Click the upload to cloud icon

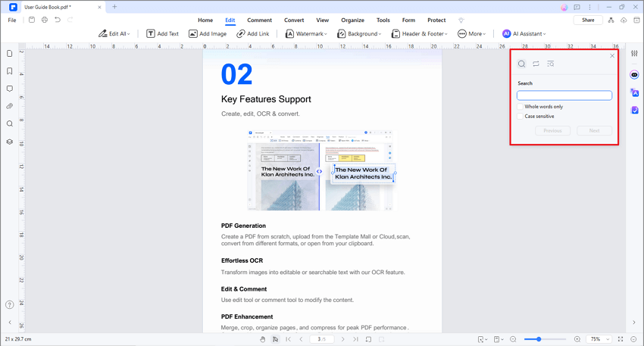624,20
